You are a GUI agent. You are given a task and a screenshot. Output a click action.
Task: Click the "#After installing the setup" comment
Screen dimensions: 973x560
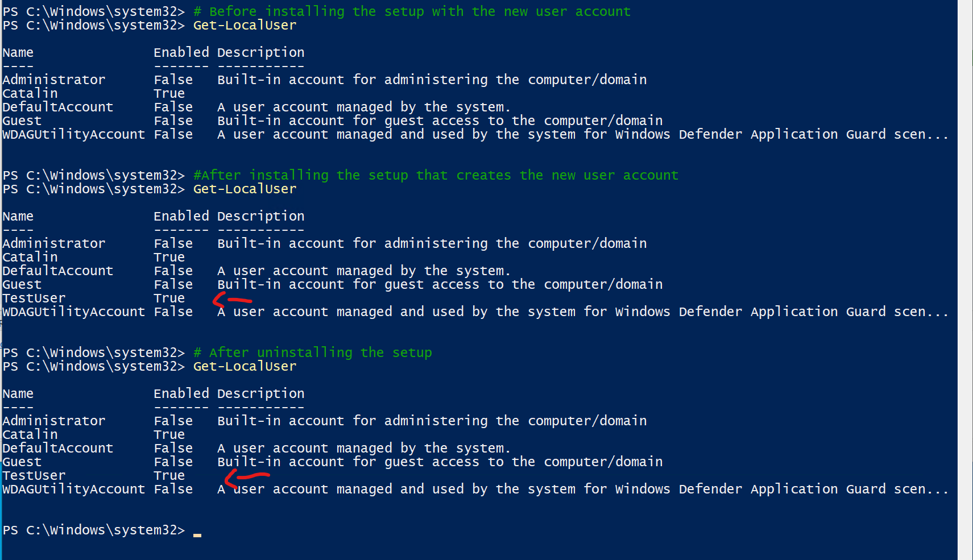tap(436, 175)
